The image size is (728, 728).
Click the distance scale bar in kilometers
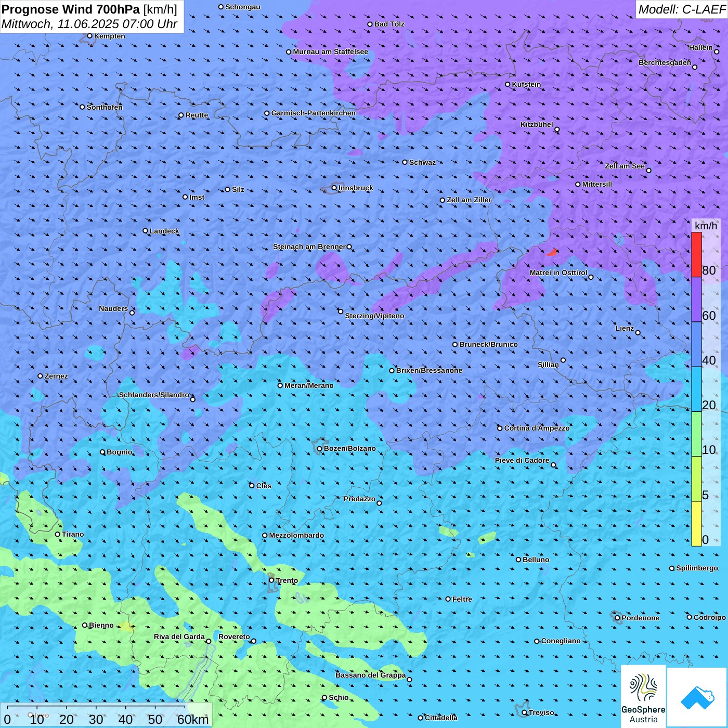pyautogui.click(x=106, y=715)
